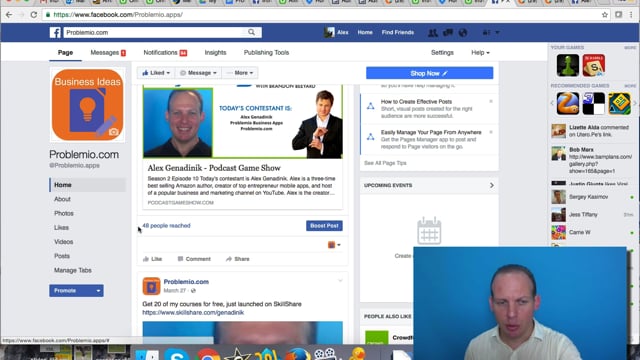Click the '48 people reached' link
This screenshot has width=640, height=360.
tap(167, 226)
